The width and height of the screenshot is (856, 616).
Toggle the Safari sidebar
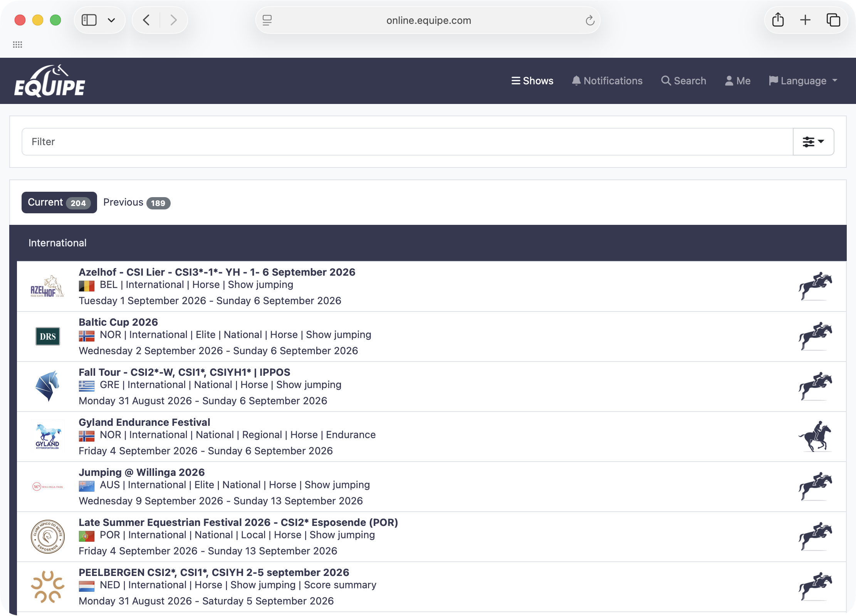pos(89,20)
